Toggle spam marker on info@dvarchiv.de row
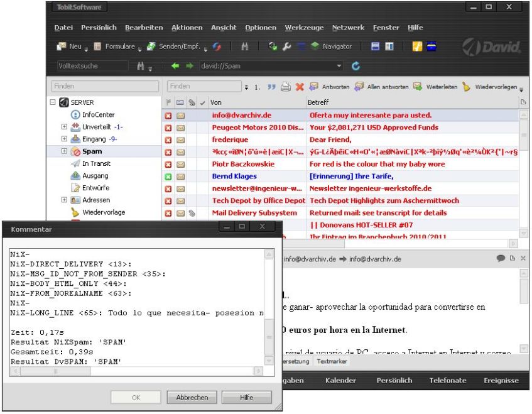 point(168,116)
